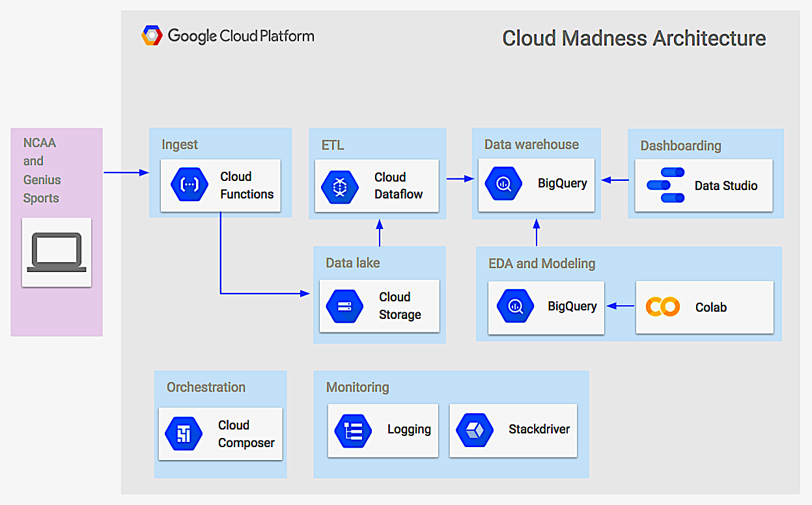Select the Cloud Madness Architecture title

[634, 38]
